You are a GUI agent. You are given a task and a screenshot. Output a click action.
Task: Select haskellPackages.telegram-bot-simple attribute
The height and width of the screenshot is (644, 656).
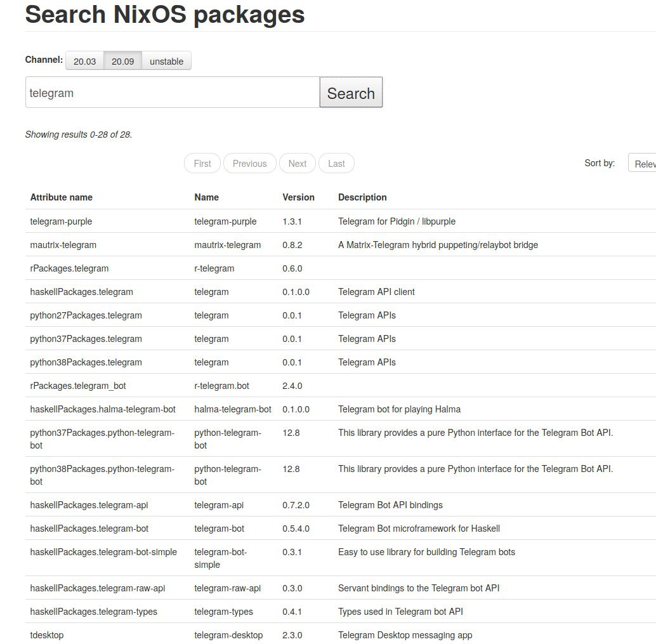click(x=103, y=552)
